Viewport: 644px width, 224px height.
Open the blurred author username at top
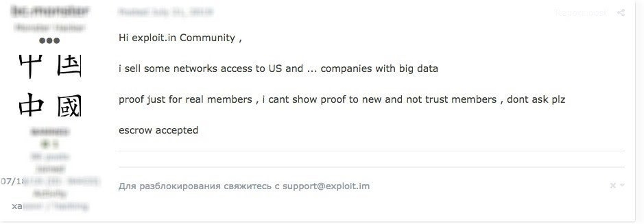[x=50, y=11]
